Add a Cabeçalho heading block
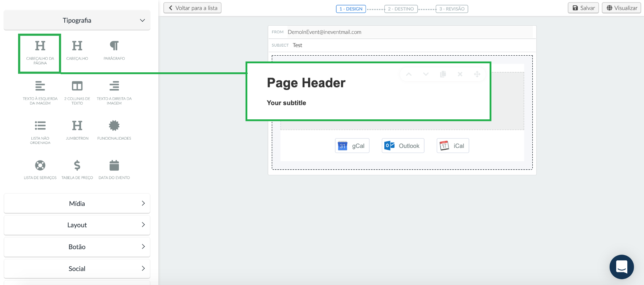Image resolution: width=644 pixels, height=285 pixels. pyautogui.click(x=77, y=50)
